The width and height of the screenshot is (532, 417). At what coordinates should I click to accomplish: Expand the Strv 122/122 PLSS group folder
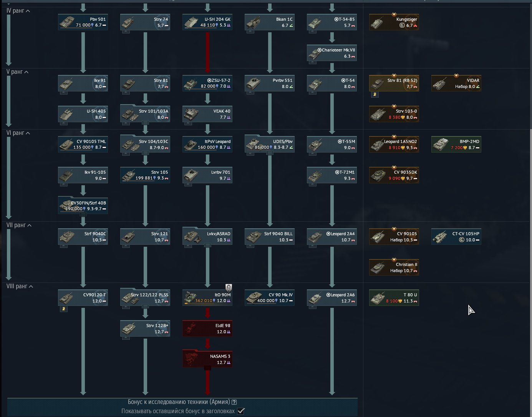(x=145, y=306)
